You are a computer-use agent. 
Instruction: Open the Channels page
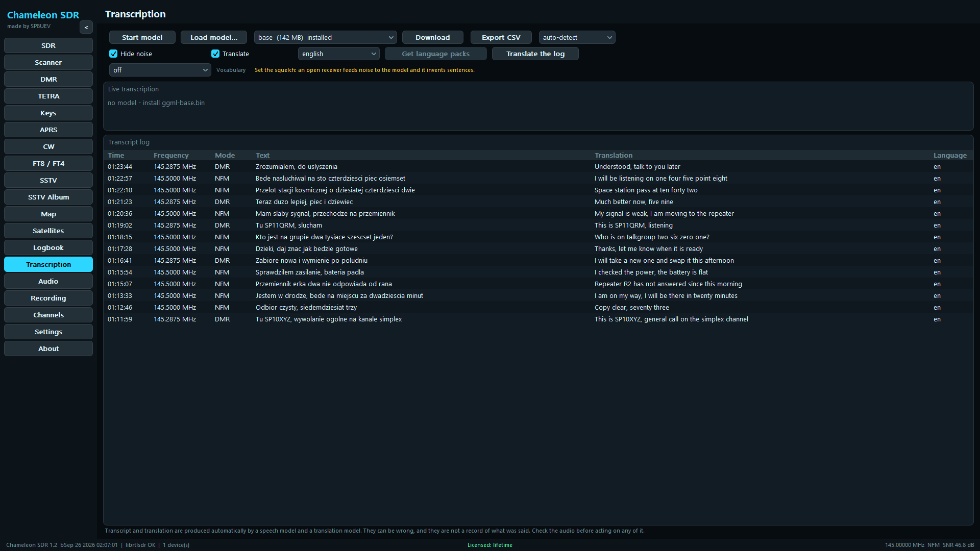[48, 315]
